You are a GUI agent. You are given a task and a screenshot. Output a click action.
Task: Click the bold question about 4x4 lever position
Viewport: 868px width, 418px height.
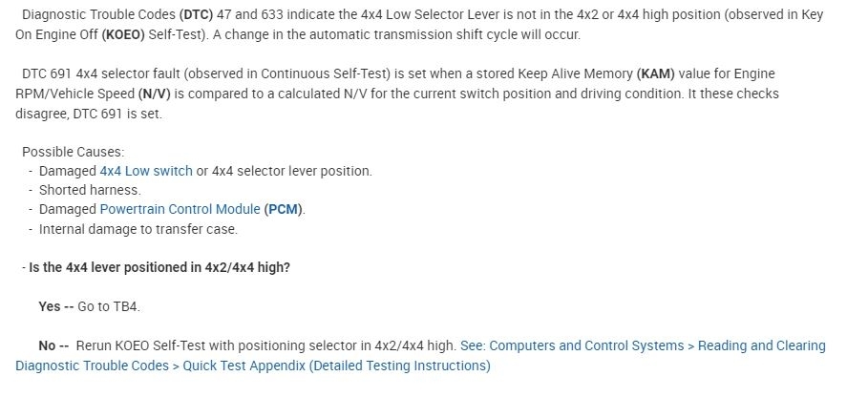click(159, 267)
